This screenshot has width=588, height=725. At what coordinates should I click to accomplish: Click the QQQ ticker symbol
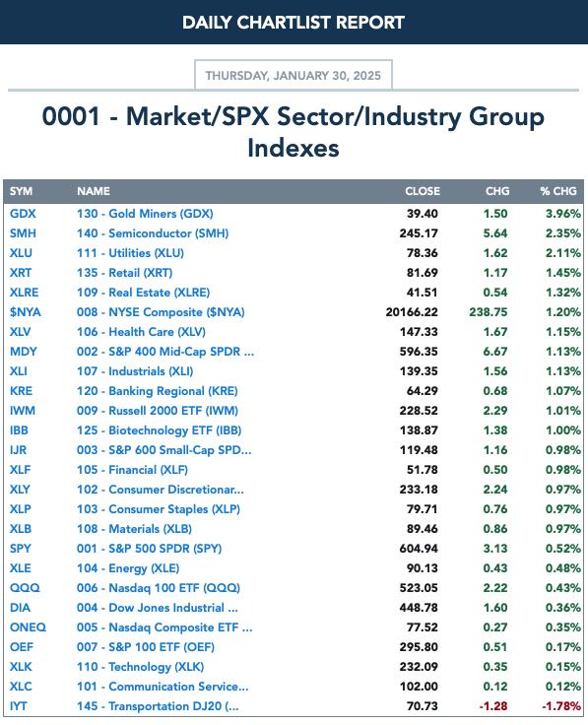click(x=25, y=588)
